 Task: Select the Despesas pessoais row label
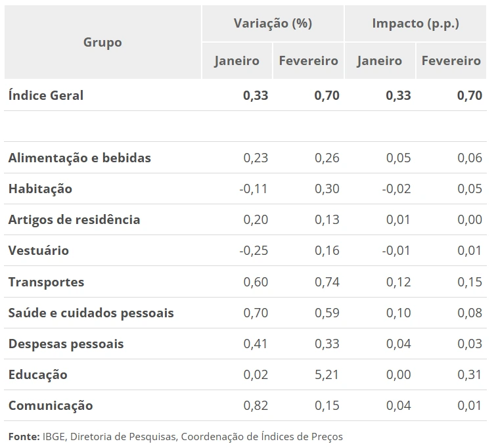coord(66,344)
